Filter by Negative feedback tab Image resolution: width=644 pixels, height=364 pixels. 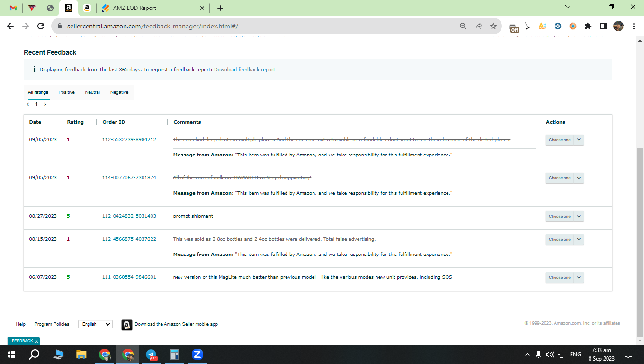[119, 92]
